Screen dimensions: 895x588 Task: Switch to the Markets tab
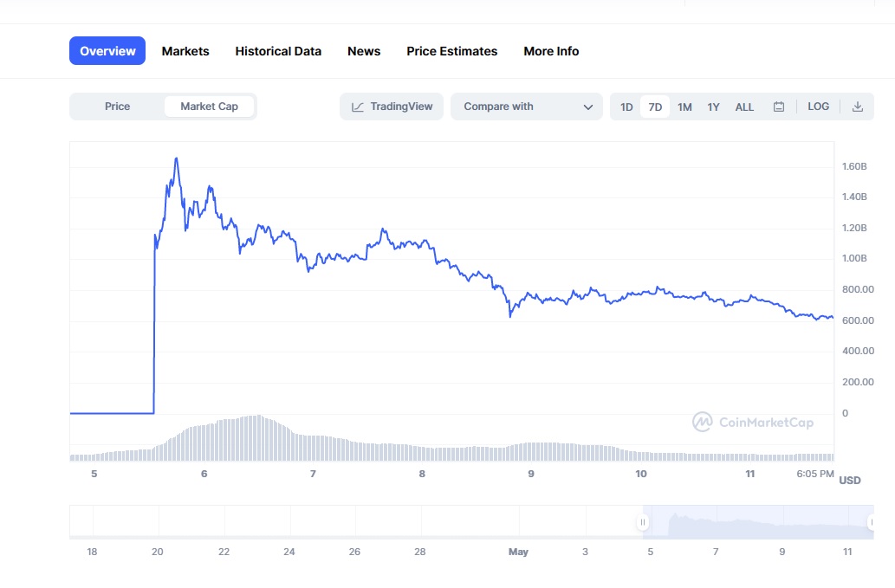[x=185, y=51]
